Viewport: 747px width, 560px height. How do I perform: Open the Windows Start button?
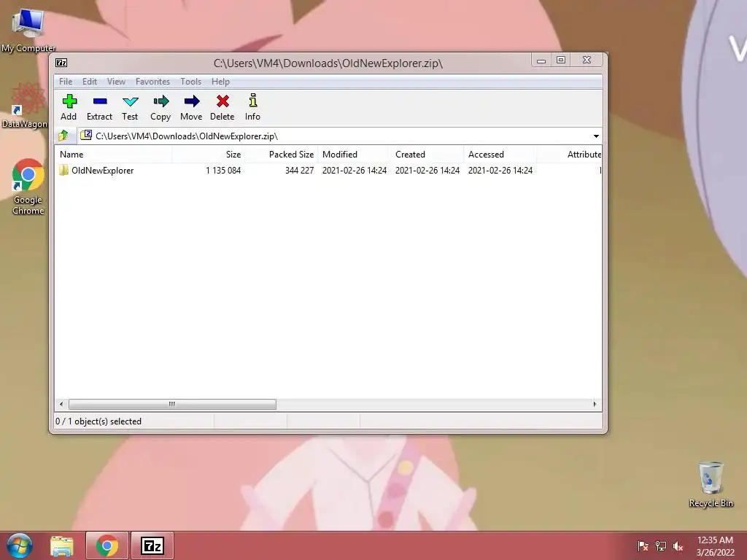coord(20,545)
